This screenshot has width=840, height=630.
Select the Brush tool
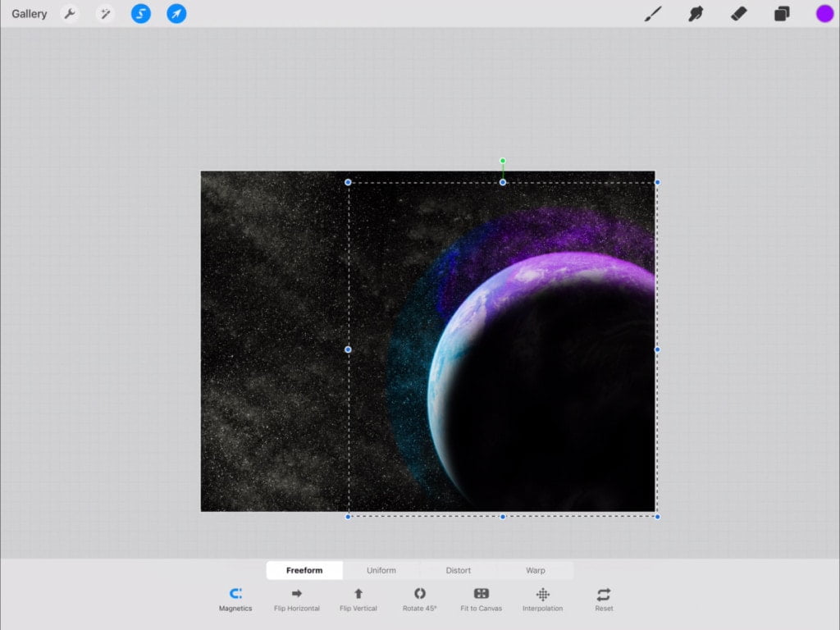click(x=653, y=14)
